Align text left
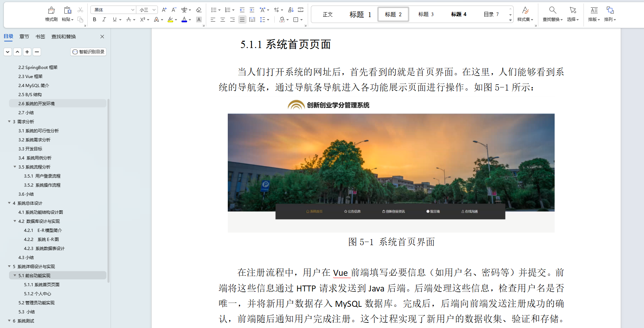Viewport: 644px width, 328px height. pos(213,19)
